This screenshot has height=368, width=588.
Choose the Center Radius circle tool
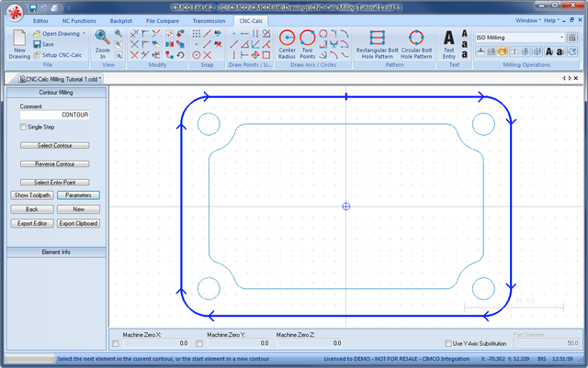tap(287, 44)
